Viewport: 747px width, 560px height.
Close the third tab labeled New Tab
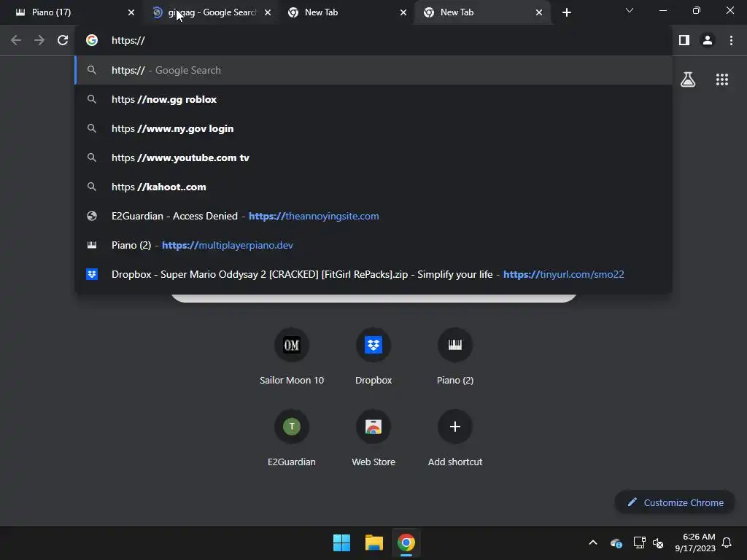point(403,12)
